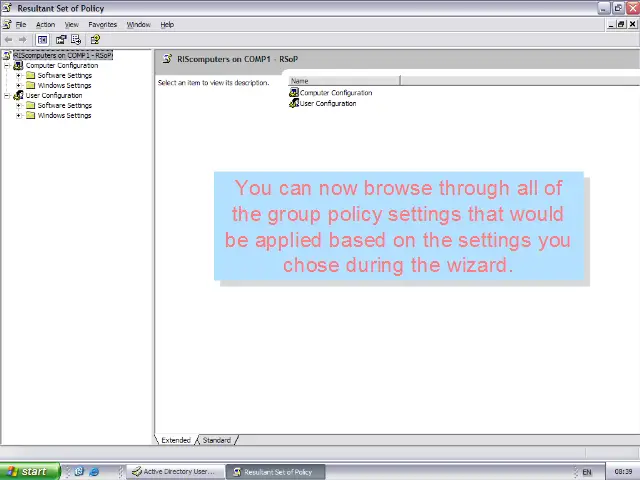Click the 08:39 taskbar clock
Screen dimensions: 640x480
[623, 471]
